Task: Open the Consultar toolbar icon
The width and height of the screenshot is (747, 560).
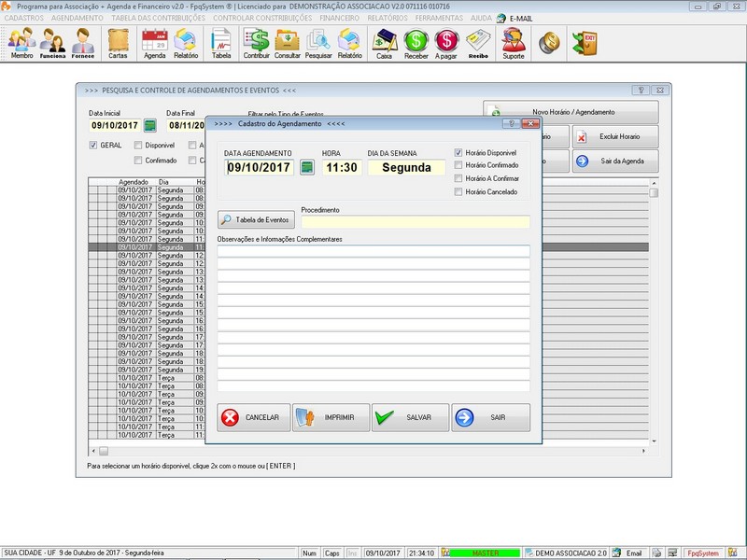Action: 288,43
